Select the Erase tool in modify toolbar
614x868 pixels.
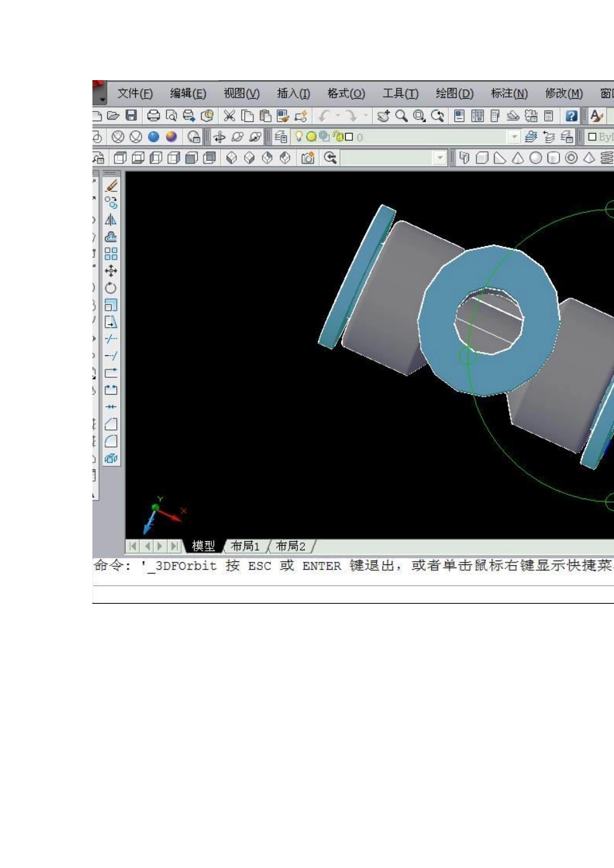[x=111, y=186]
